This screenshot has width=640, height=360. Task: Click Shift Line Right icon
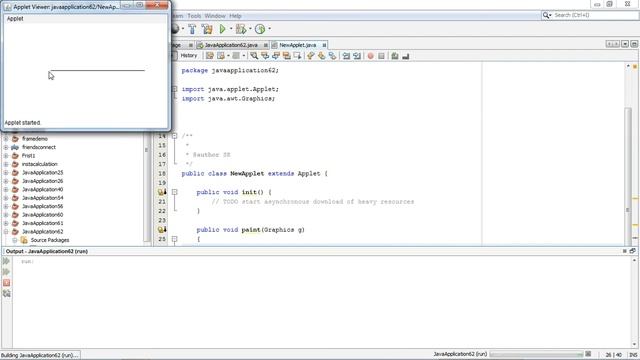point(357,56)
